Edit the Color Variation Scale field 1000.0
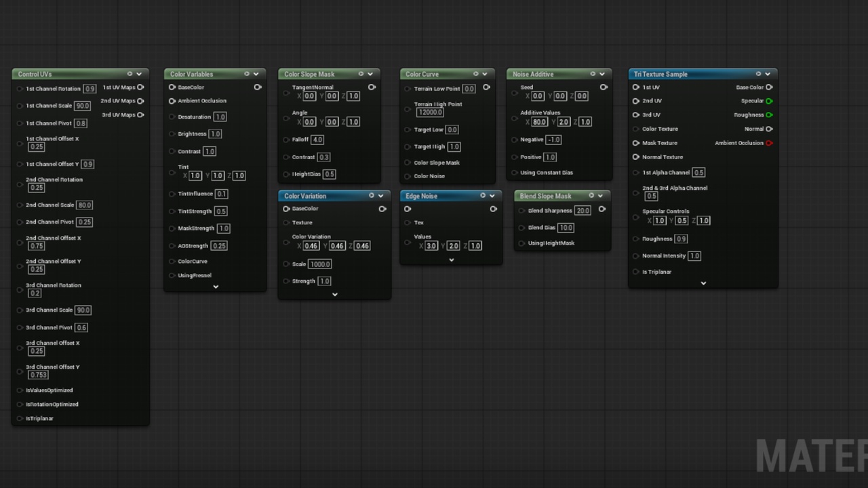The width and height of the screenshot is (868, 488). [319, 264]
